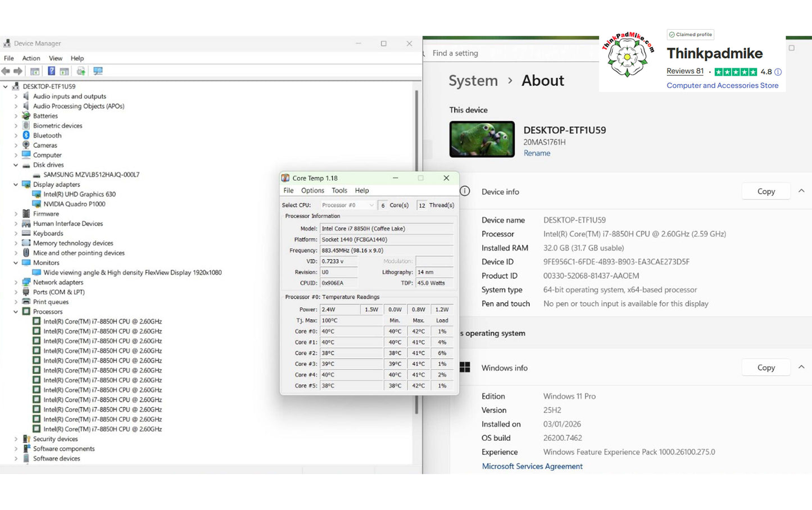812x510 pixels.
Task: Expand the Network adapters node
Action: click(16, 283)
